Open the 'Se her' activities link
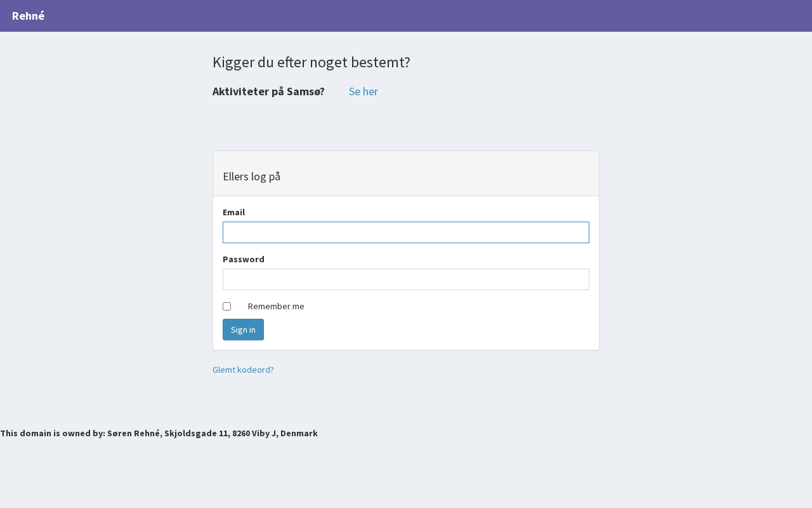This screenshot has width=812, height=508. tap(363, 91)
